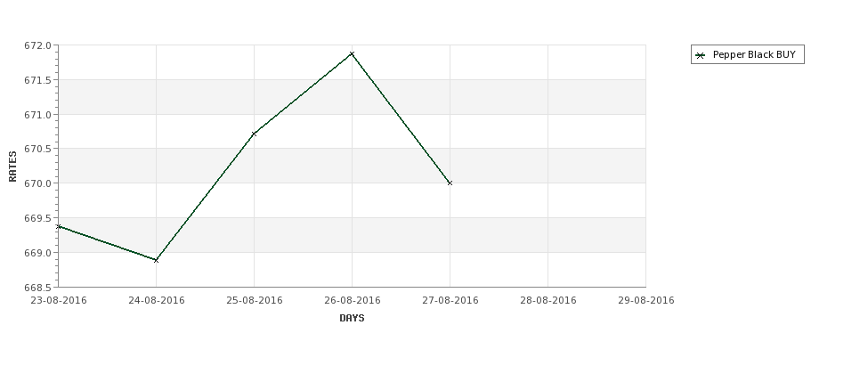Click the 25-08-2016 x-axis date label
Screen dimensions: 868x382
point(255,301)
